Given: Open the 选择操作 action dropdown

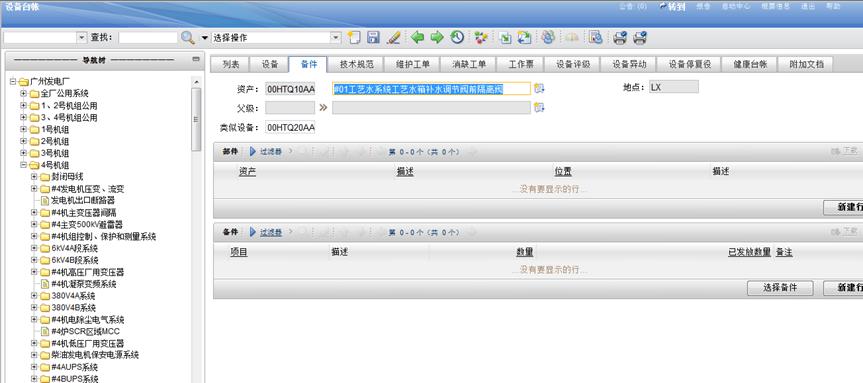Looking at the screenshot, I should (x=336, y=37).
